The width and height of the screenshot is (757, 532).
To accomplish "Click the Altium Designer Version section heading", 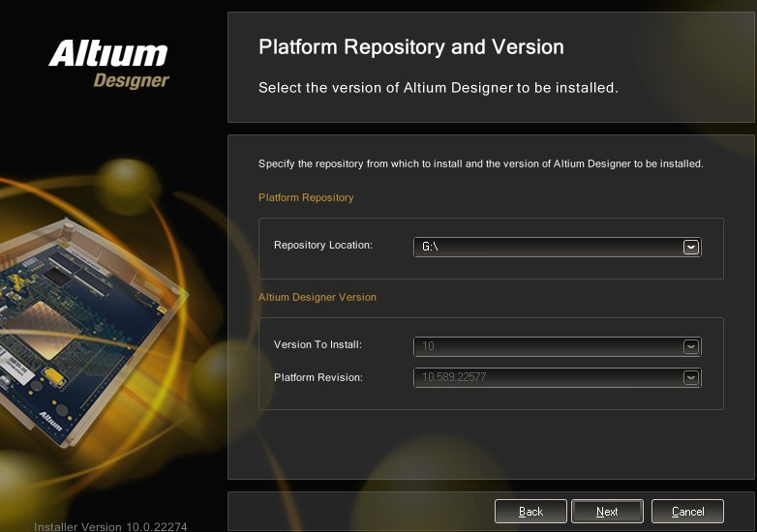I will [318, 297].
